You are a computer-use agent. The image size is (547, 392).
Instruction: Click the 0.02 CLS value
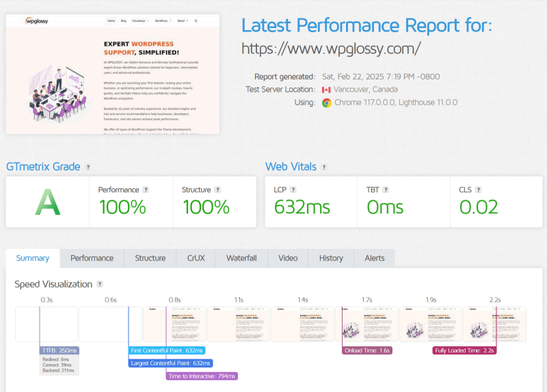(479, 207)
